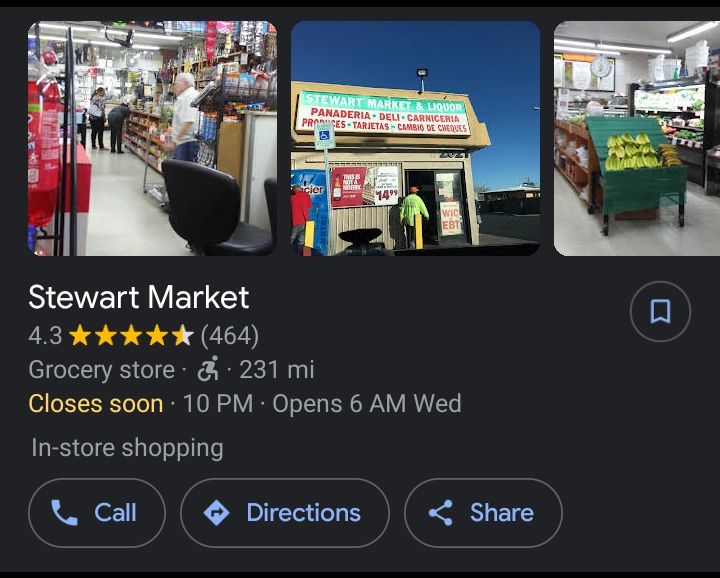Tap the blue directions diamond icon
This screenshot has height=578, width=720.
(216, 512)
